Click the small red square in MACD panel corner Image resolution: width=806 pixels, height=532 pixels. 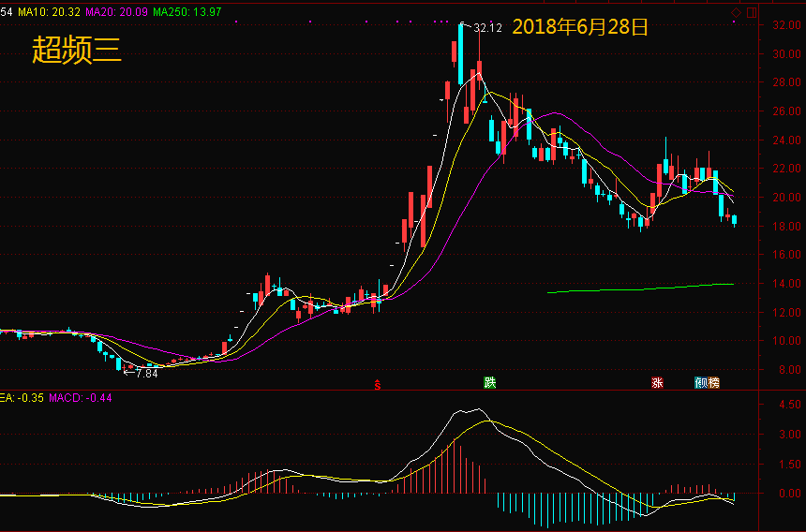pos(733,396)
